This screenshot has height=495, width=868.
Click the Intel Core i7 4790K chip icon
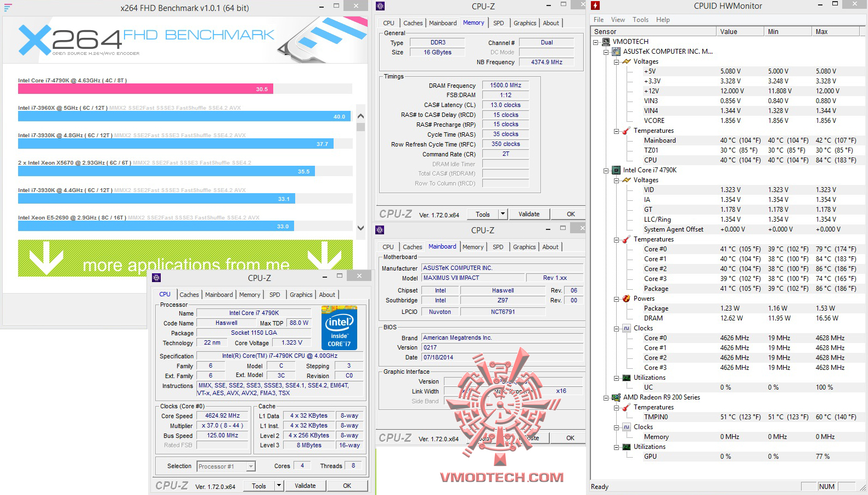[x=616, y=170]
